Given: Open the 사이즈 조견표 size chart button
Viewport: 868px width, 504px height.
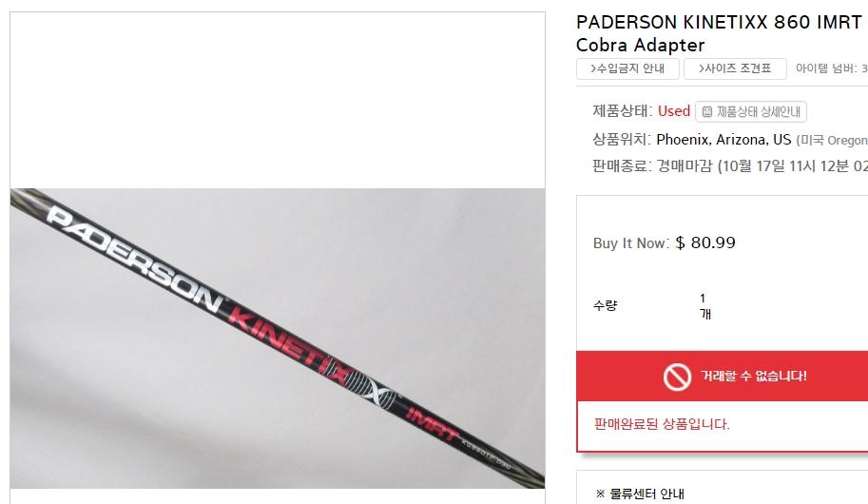Looking at the screenshot, I should tap(735, 68).
